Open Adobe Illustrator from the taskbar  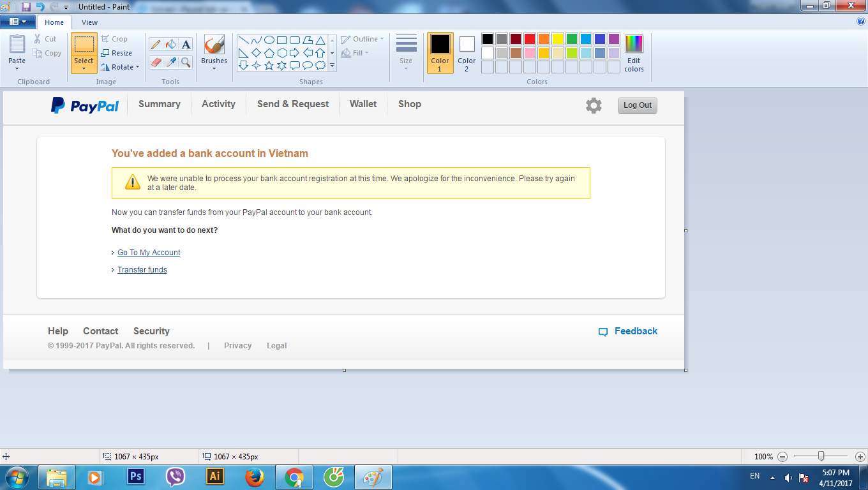[x=215, y=477]
